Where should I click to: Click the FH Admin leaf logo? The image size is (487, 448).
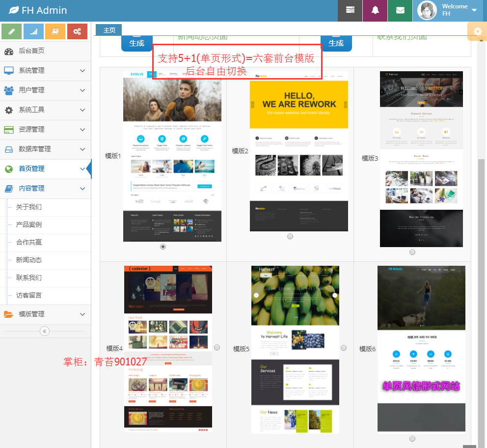[x=14, y=10]
